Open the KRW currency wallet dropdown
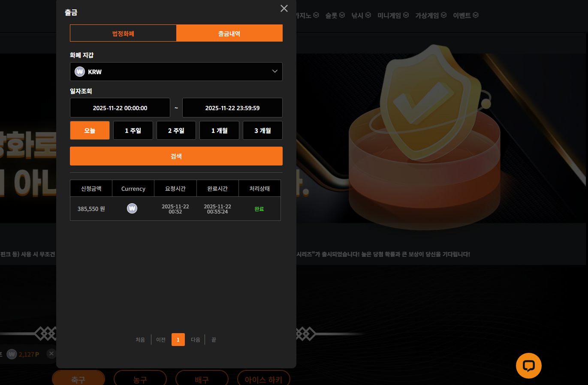The width and height of the screenshot is (588, 385). [x=176, y=72]
